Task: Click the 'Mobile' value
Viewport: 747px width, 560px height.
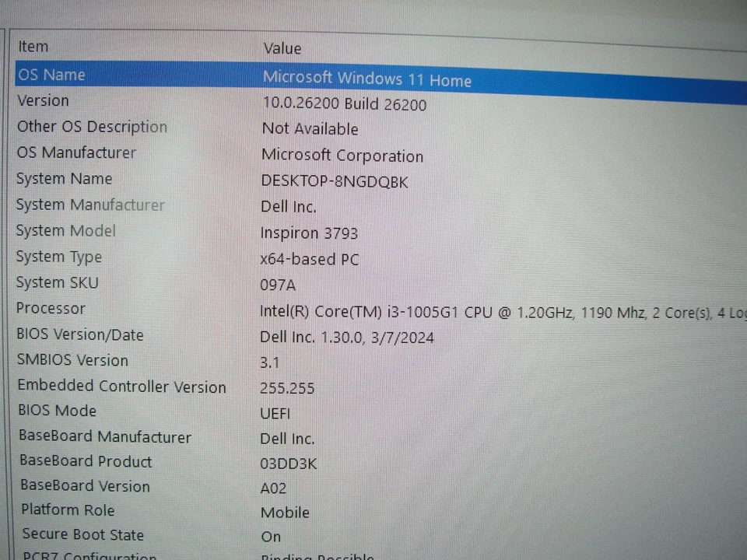Action: click(286, 513)
